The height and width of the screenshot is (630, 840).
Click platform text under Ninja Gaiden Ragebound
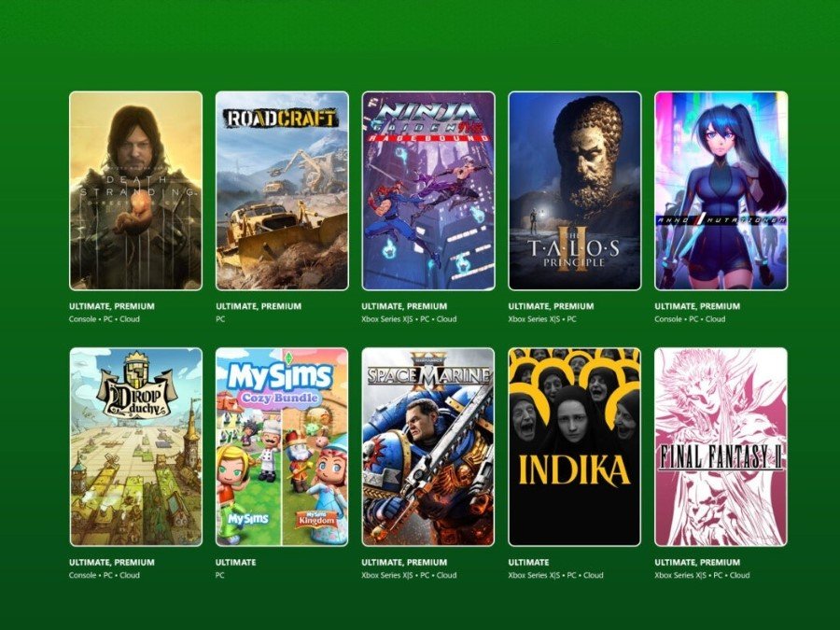point(410,319)
